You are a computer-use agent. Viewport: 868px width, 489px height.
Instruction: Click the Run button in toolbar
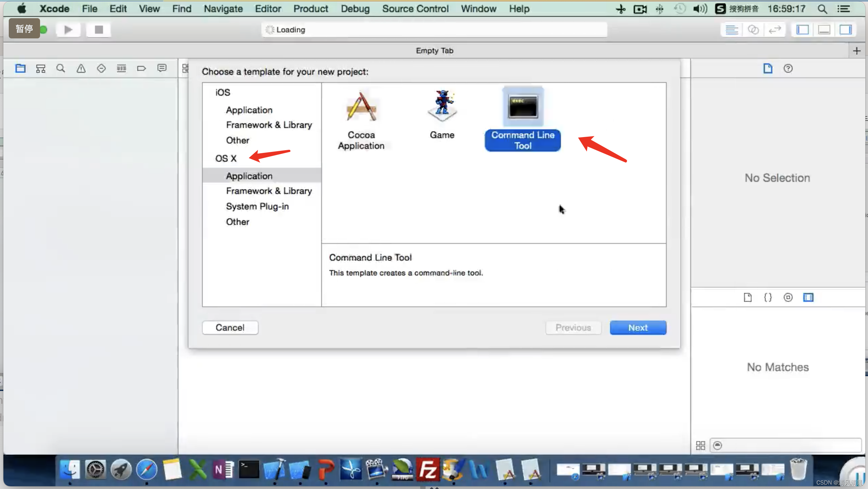[67, 29]
